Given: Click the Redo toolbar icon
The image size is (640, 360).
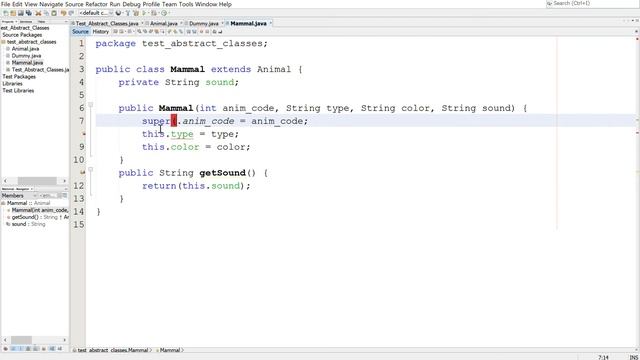Looking at the screenshot, I should tap(71, 13).
